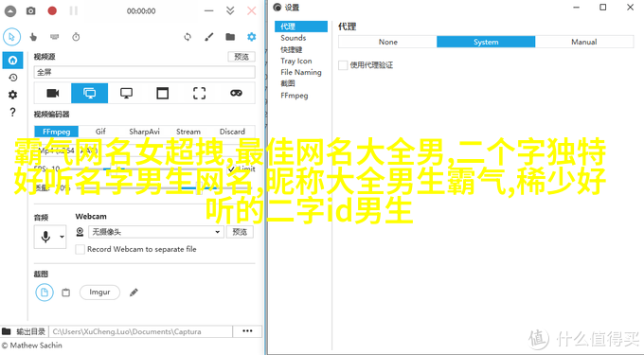Select the region capture source icon
The width and height of the screenshot is (644, 355).
tap(199, 93)
